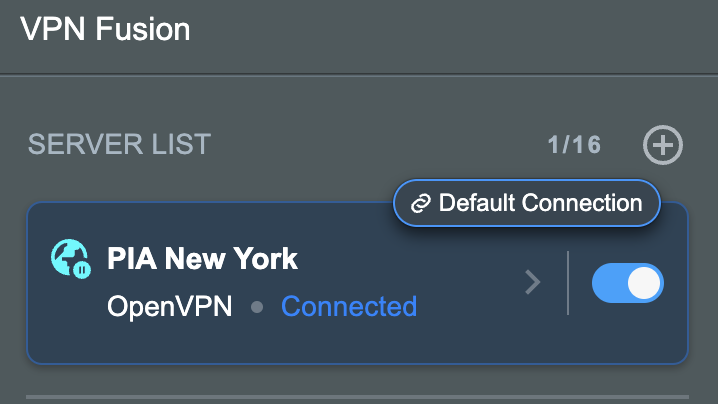This screenshot has width=718, height=404.
Task: Click the horizontal line below the server card
Action: 357,397
